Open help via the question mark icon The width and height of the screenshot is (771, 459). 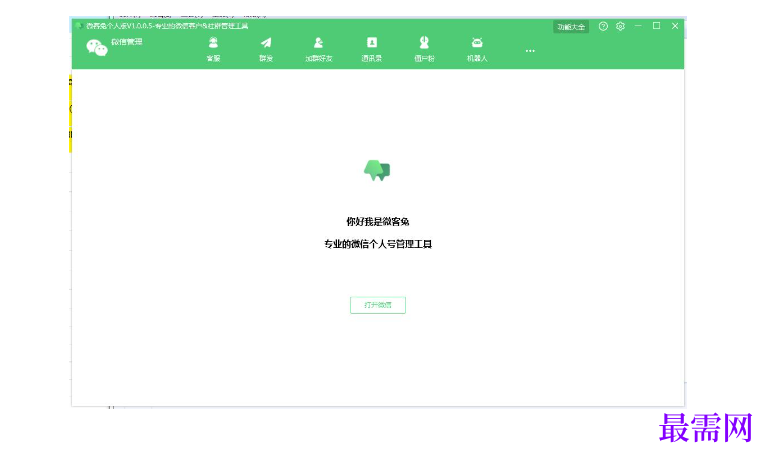[x=603, y=27]
